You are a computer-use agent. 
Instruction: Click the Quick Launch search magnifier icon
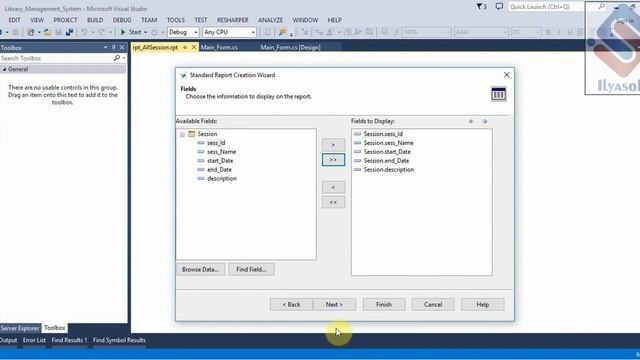click(x=601, y=7)
